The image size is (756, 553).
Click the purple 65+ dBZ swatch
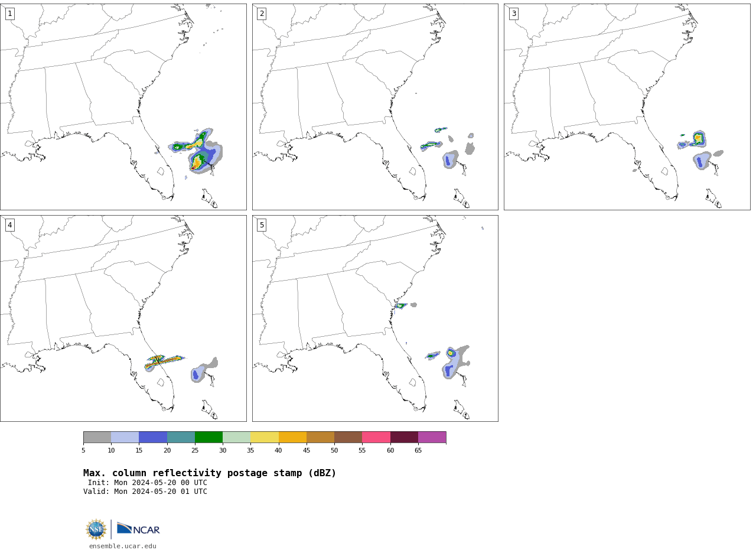(432, 437)
